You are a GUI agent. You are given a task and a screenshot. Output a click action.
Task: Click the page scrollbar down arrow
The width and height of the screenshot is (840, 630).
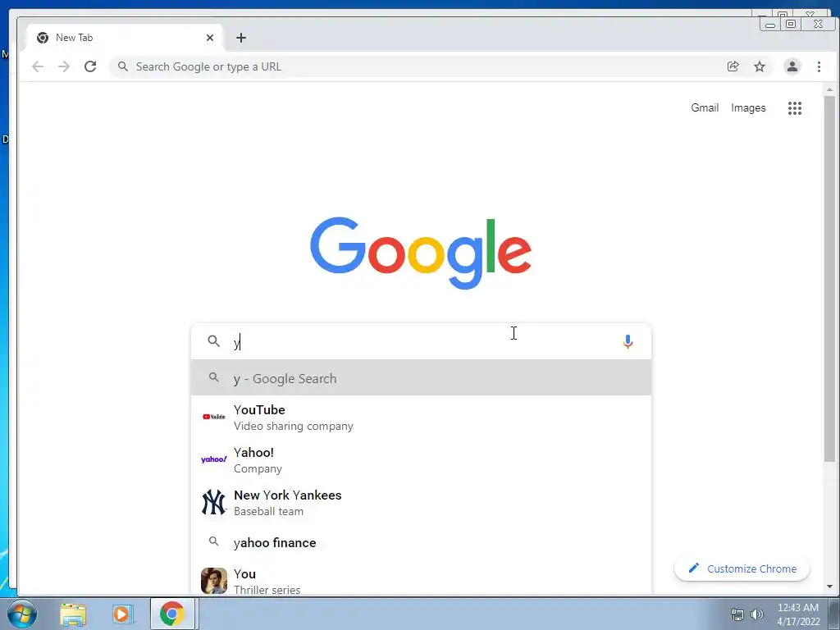829,587
